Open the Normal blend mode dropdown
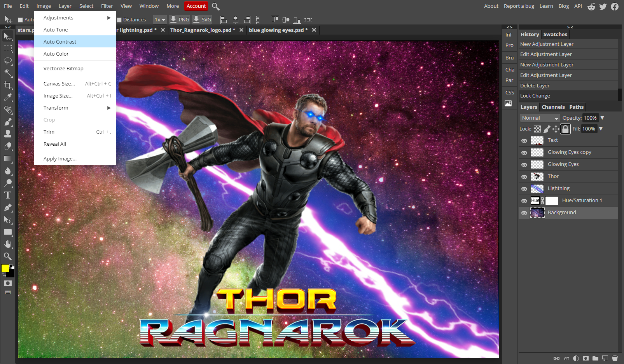Viewport: 624px width, 364px height. (540, 118)
